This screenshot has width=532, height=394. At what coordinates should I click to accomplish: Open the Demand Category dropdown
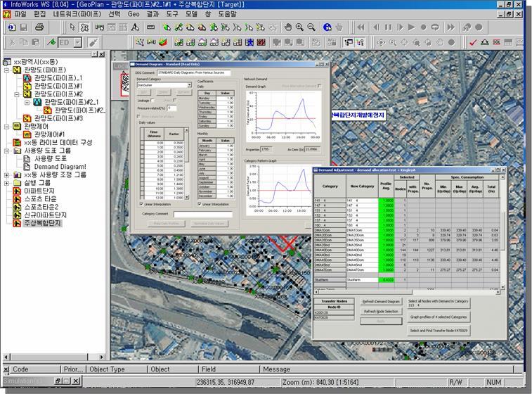click(189, 85)
